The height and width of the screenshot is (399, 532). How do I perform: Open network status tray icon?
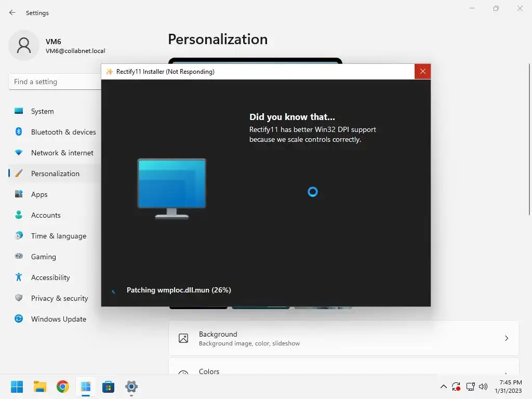click(x=470, y=387)
